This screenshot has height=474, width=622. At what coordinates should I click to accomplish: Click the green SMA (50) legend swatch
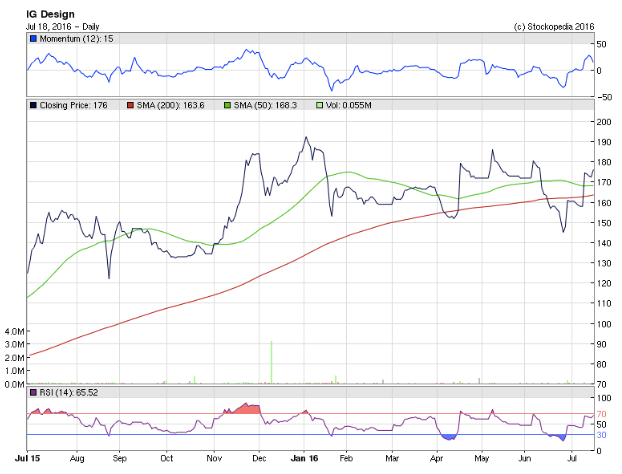(227, 105)
